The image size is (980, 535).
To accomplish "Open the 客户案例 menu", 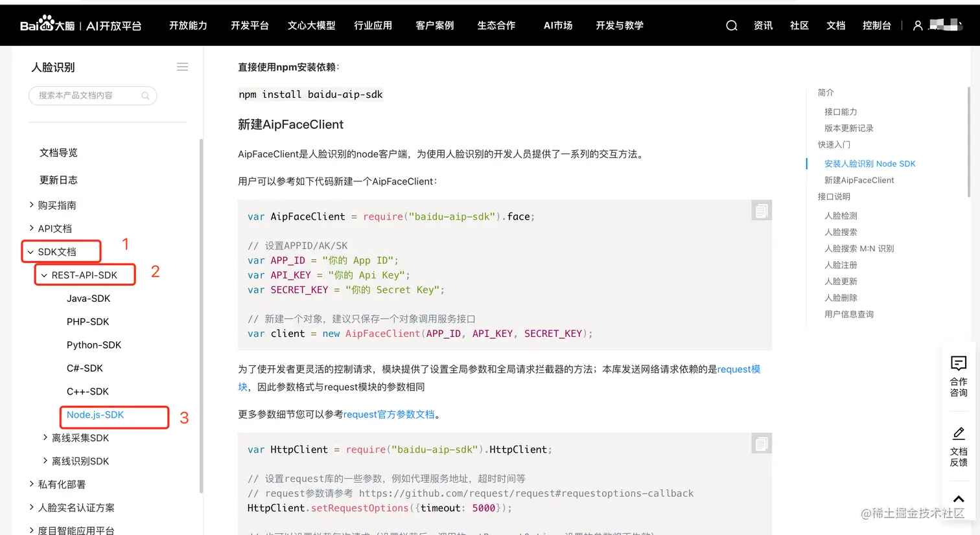I will (x=435, y=25).
